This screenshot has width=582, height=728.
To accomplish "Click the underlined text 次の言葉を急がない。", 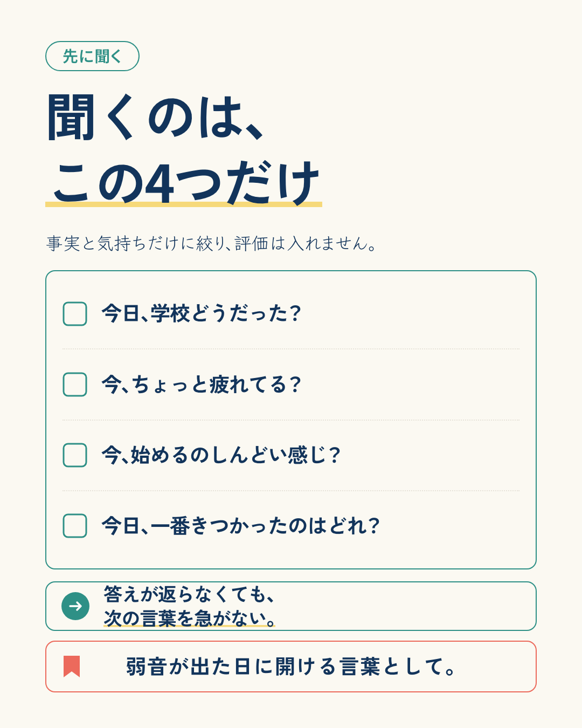I will [190, 618].
